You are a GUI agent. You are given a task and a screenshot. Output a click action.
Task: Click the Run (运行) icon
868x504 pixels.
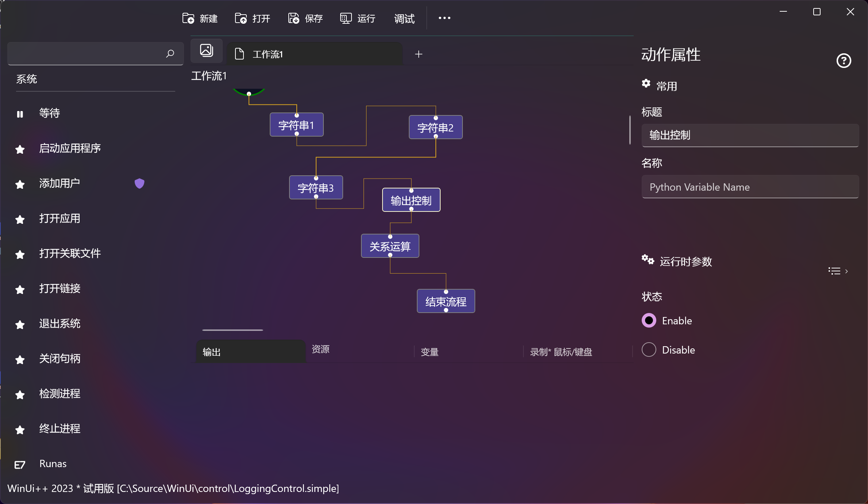pyautogui.click(x=346, y=18)
